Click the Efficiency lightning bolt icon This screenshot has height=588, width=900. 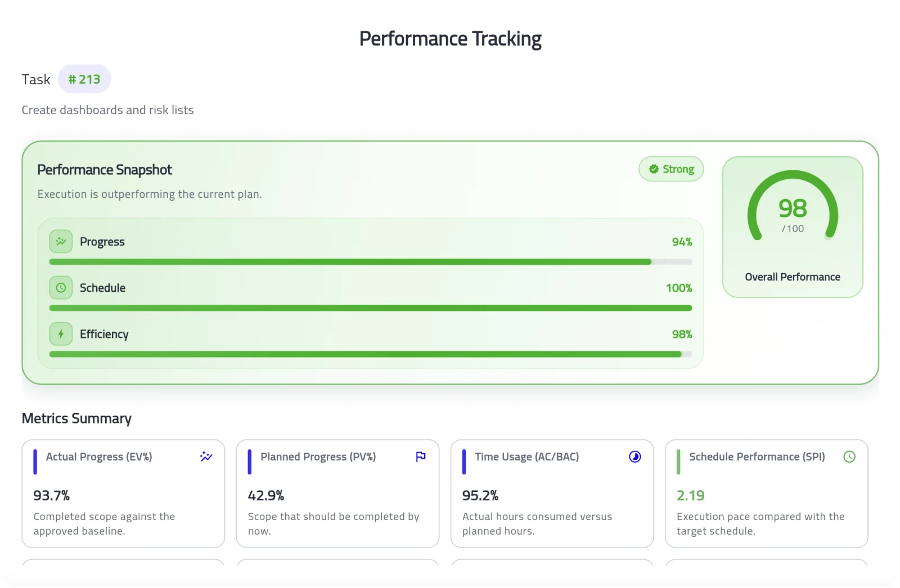coord(61,334)
